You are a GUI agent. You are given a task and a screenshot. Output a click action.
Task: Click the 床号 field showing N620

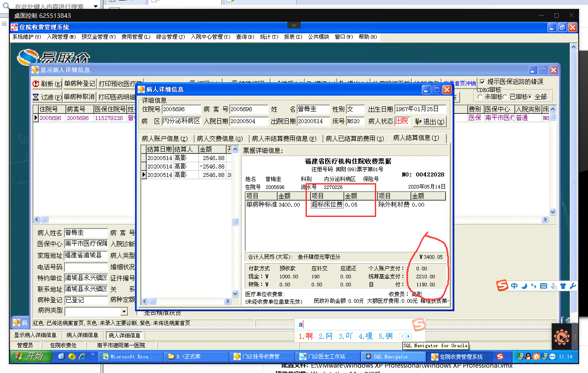coord(355,121)
